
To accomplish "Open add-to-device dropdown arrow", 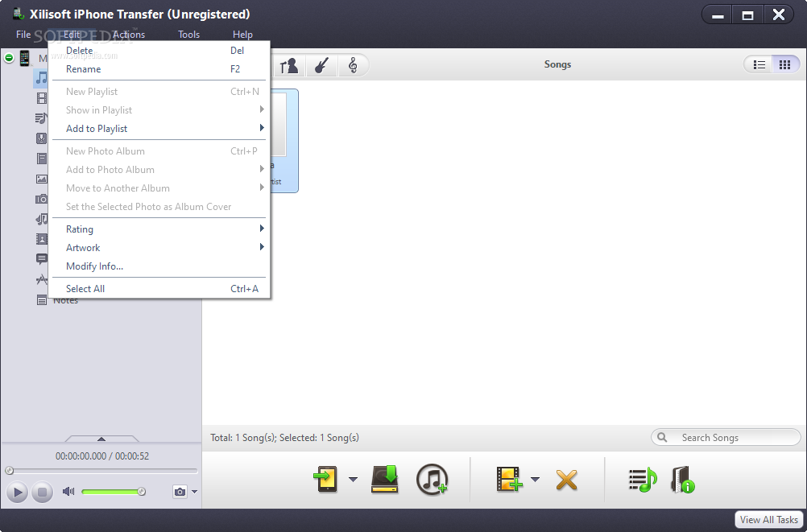I will click(x=353, y=480).
